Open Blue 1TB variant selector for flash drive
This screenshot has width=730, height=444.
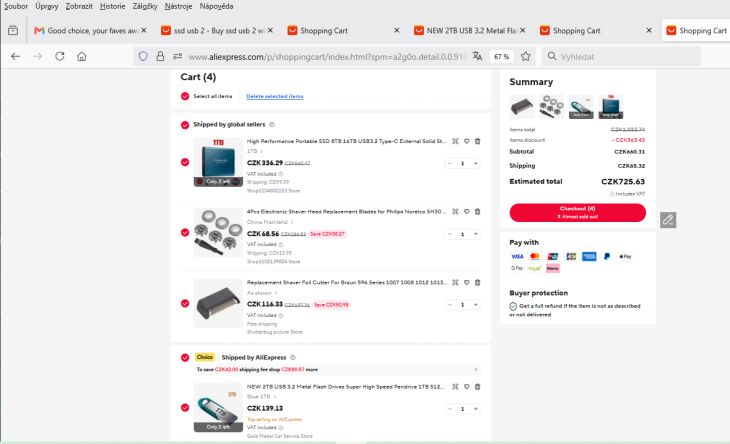coord(261,397)
